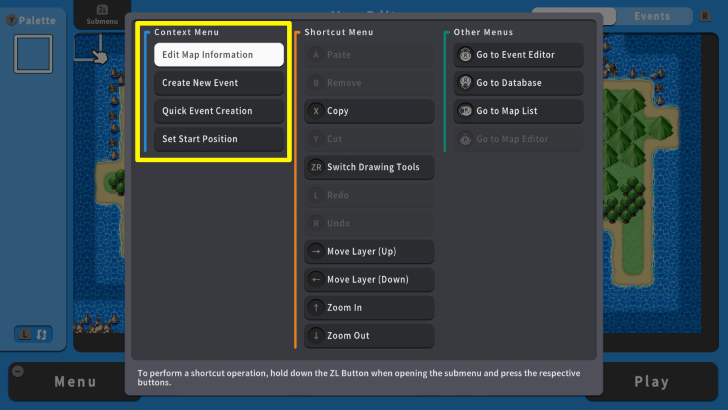Switch to the Events tab

click(x=652, y=16)
